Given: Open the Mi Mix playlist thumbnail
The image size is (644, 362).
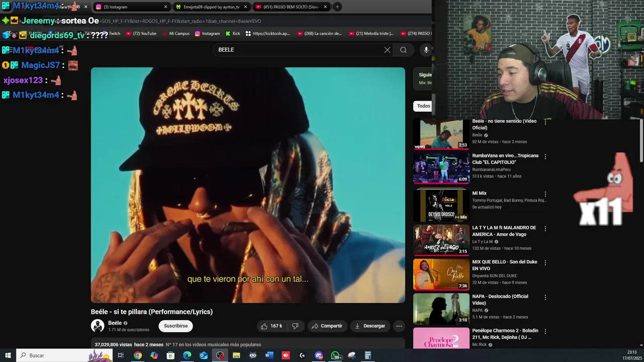Looking at the screenshot, I should pyautogui.click(x=441, y=206).
